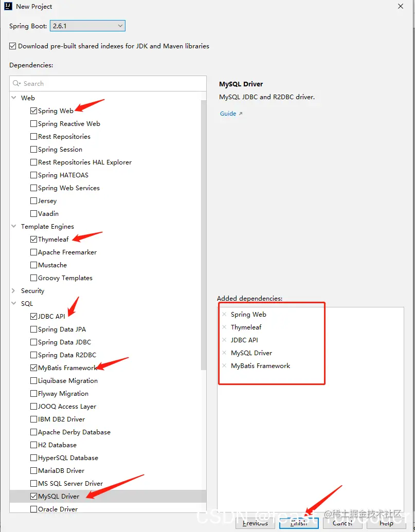This screenshot has height=532, width=415.
Task: Remove MySQL Driver from added dependencies
Action: (224, 353)
